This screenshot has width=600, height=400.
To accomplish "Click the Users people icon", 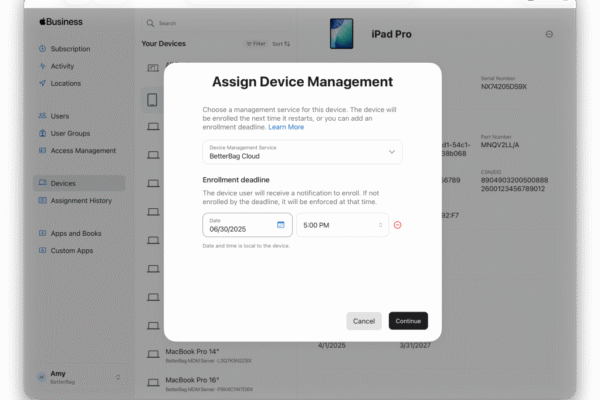I will [x=42, y=116].
